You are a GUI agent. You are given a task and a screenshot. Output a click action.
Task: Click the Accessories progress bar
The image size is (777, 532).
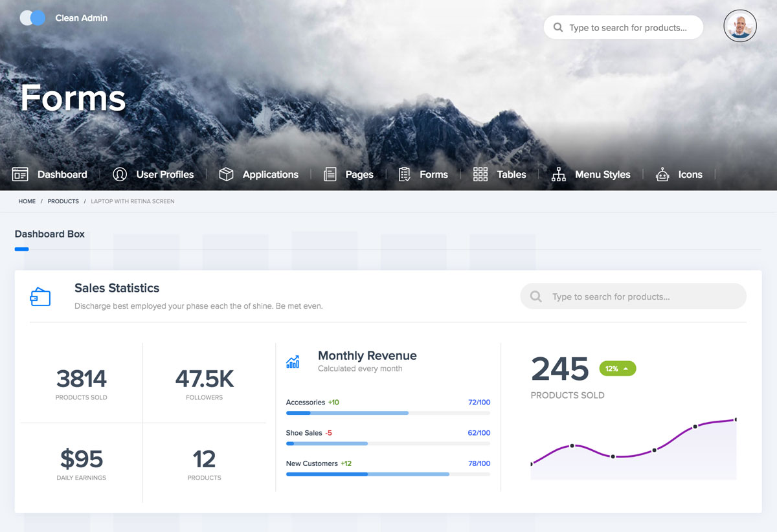[x=387, y=413]
